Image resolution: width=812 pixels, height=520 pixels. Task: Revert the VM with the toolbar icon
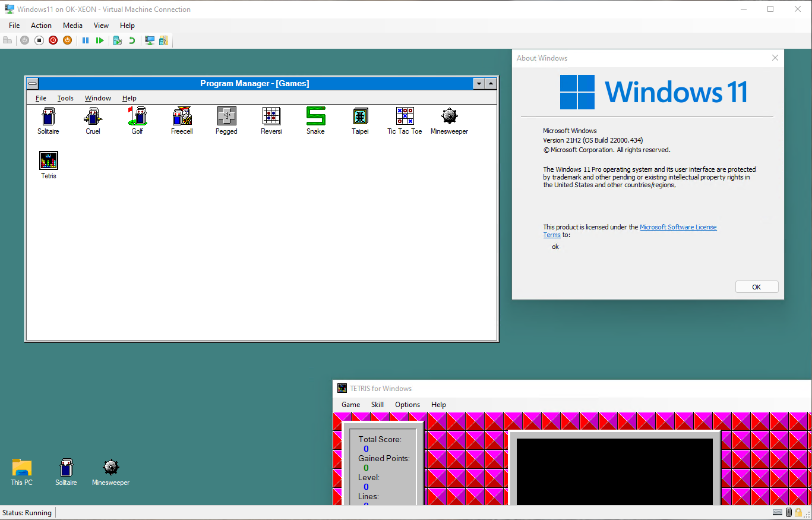coord(131,40)
